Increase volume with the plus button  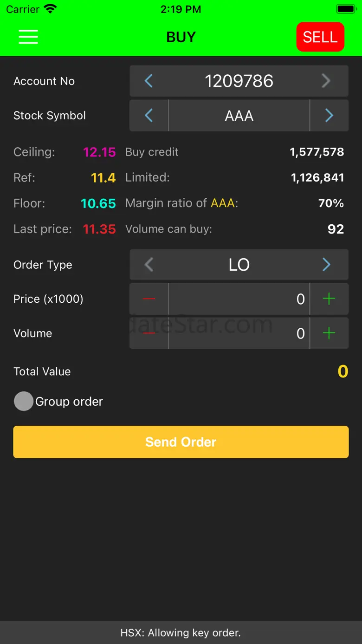(329, 333)
